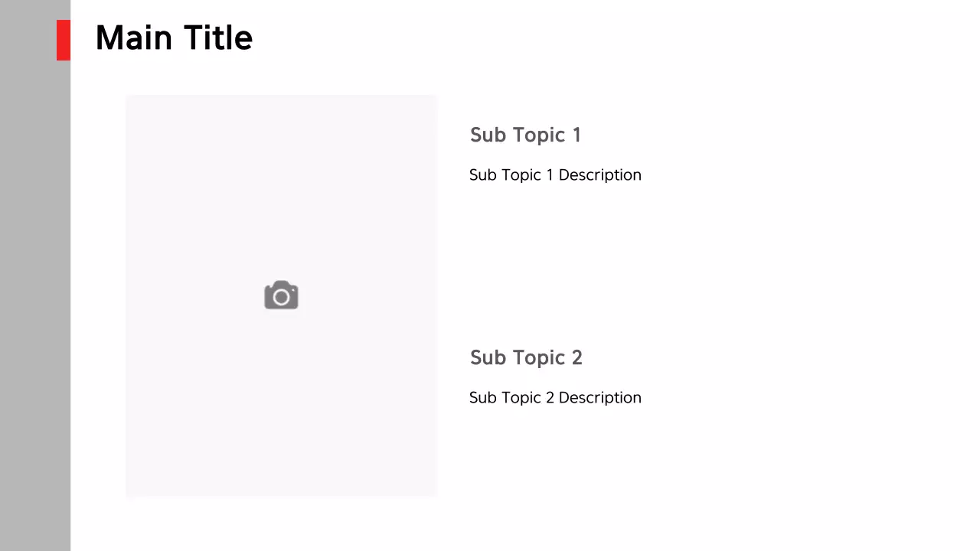The image size is (980, 551).
Task: Click "Description" in the Sub Topic 2 Description line
Action: [x=599, y=398]
